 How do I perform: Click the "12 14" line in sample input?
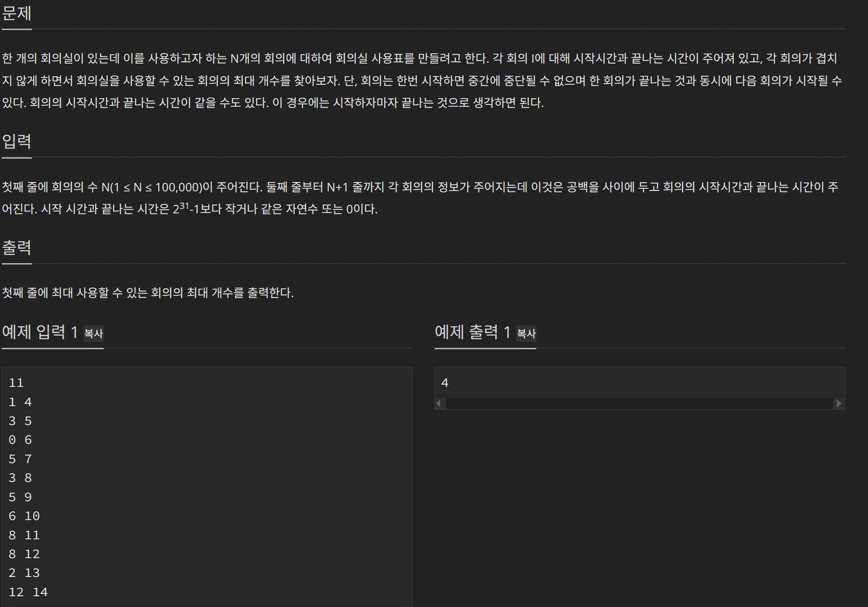point(28,592)
